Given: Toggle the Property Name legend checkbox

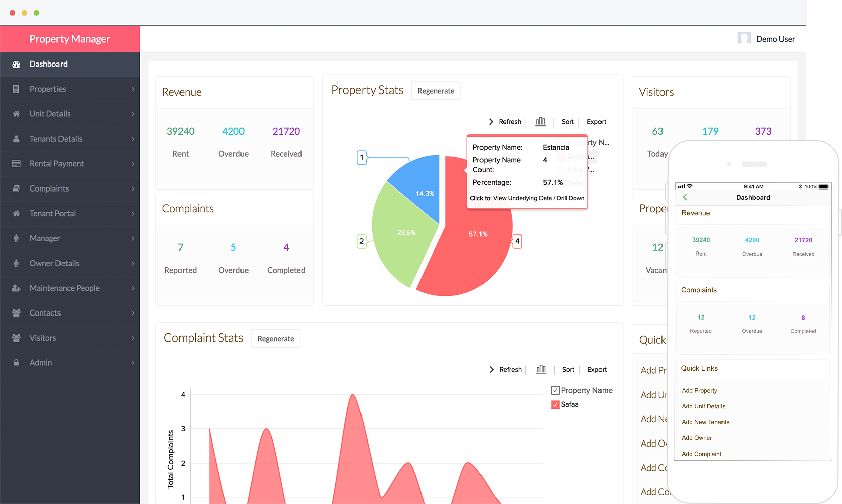Looking at the screenshot, I should [555, 390].
